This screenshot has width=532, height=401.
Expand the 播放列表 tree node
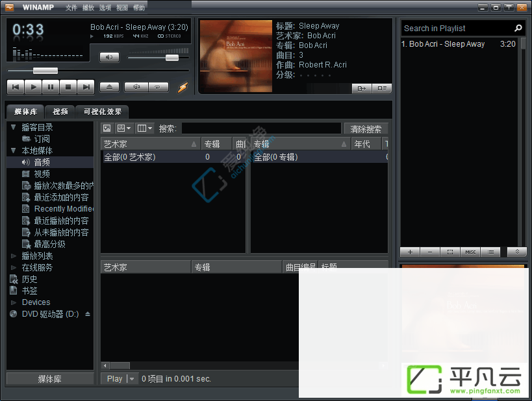coord(13,256)
